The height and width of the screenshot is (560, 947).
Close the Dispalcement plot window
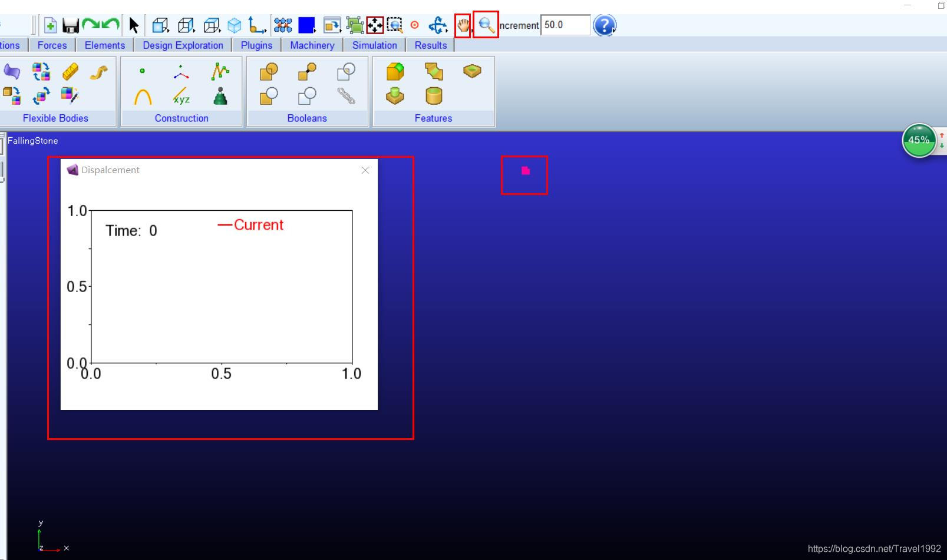pos(365,170)
